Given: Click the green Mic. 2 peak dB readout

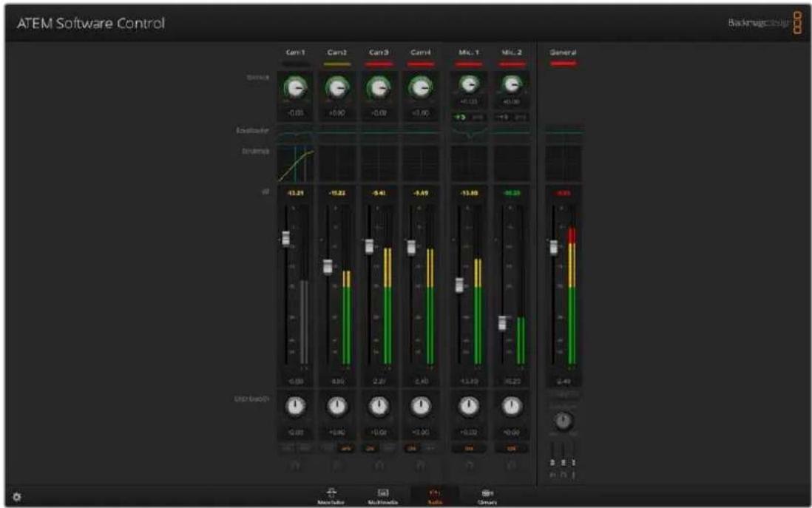Looking at the screenshot, I should coord(512,193).
